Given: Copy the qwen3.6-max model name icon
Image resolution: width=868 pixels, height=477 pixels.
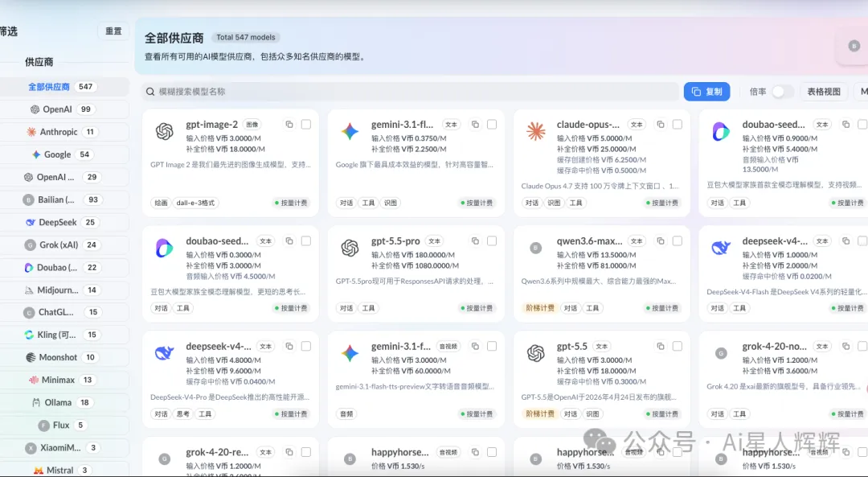Looking at the screenshot, I should [x=661, y=241].
